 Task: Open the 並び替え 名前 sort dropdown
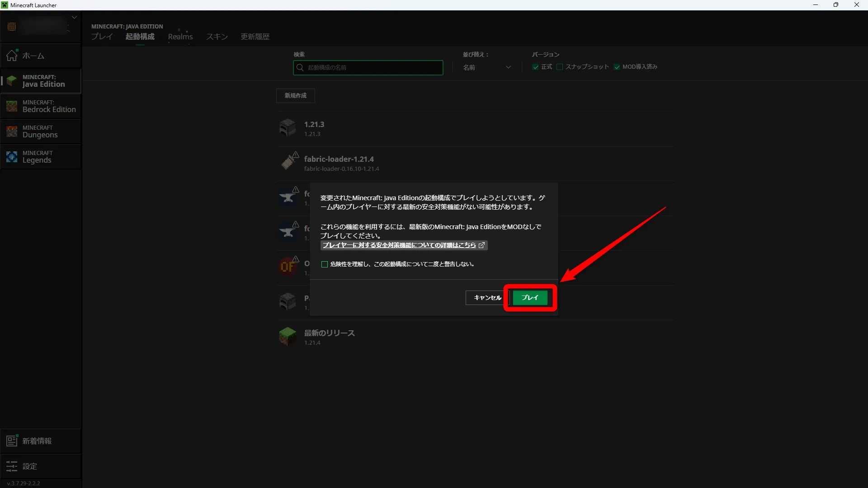click(487, 67)
